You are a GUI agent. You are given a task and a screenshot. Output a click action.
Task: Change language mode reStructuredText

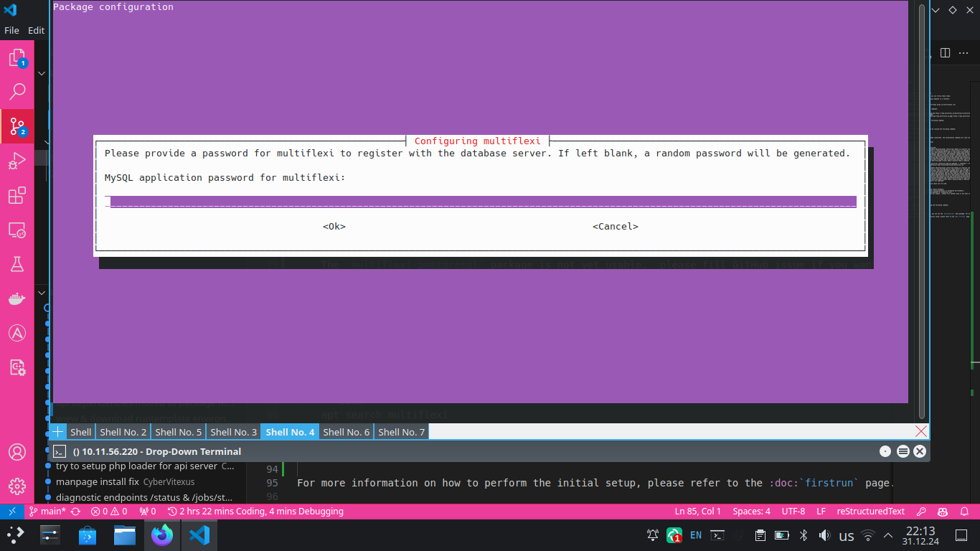871,512
